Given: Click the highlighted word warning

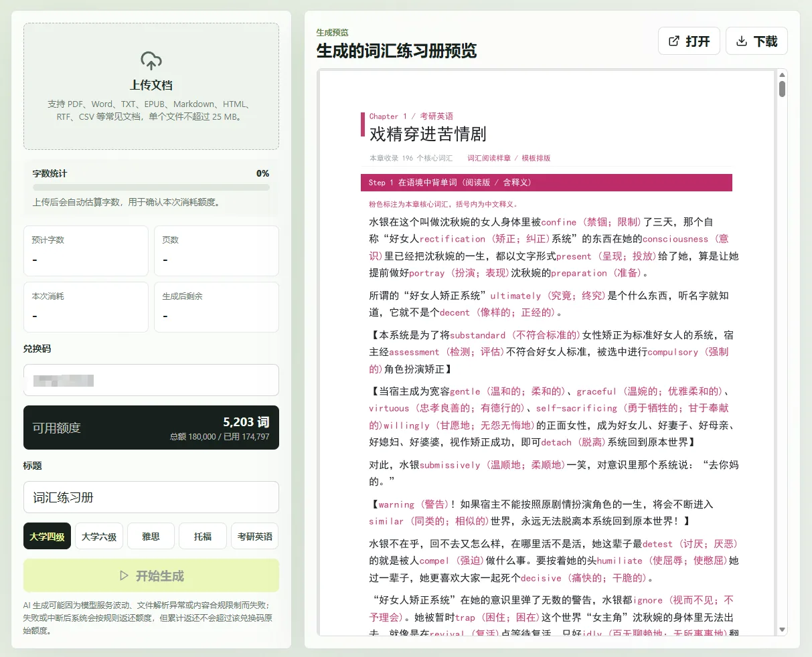Looking at the screenshot, I should point(396,504).
